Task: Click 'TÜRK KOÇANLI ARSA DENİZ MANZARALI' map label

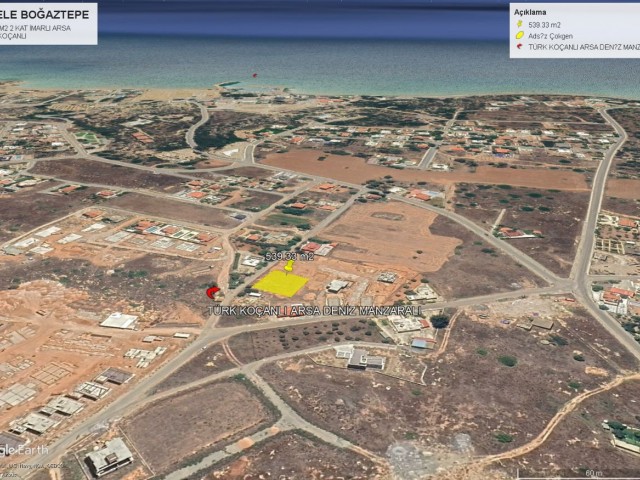Action: (x=314, y=311)
